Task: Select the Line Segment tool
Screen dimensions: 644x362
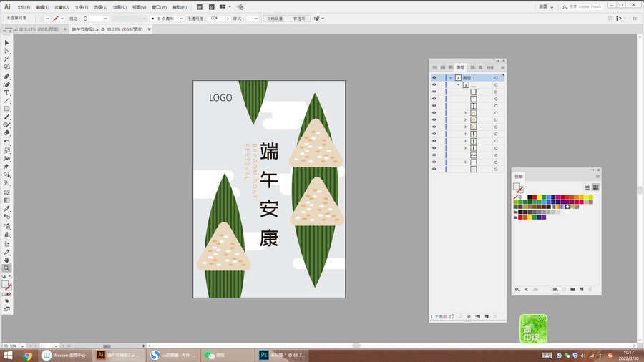Action: coord(6,101)
